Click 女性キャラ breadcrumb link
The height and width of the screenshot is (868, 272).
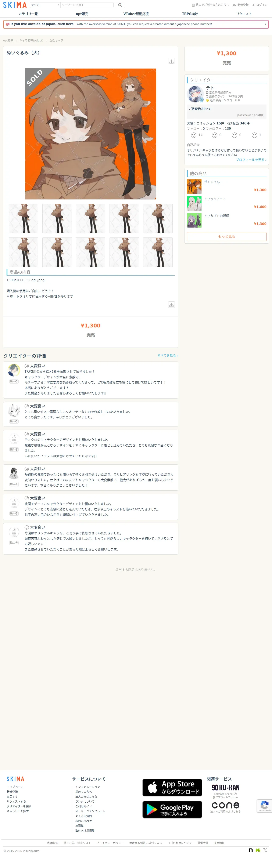[56, 40]
